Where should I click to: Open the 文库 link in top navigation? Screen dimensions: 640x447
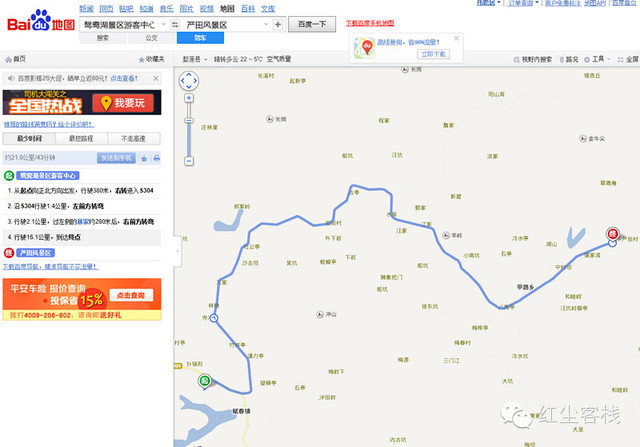[268, 9]
